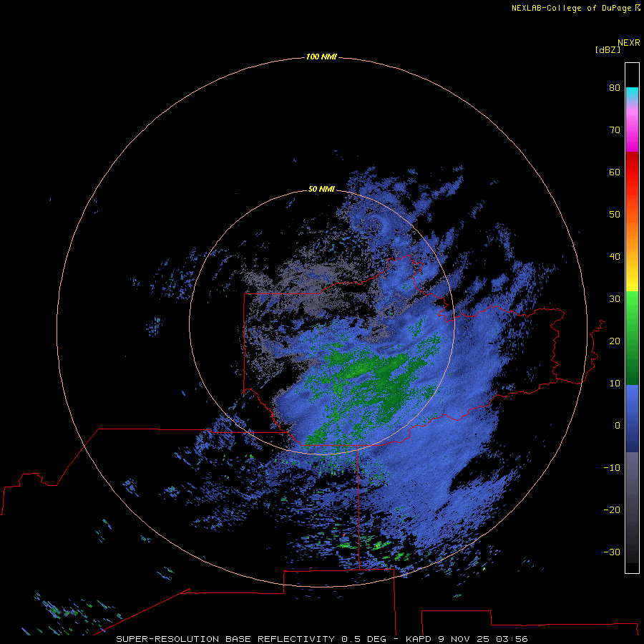
Task: Pick the cyan segment atop the color bar
Action: [x=632, y=94]
